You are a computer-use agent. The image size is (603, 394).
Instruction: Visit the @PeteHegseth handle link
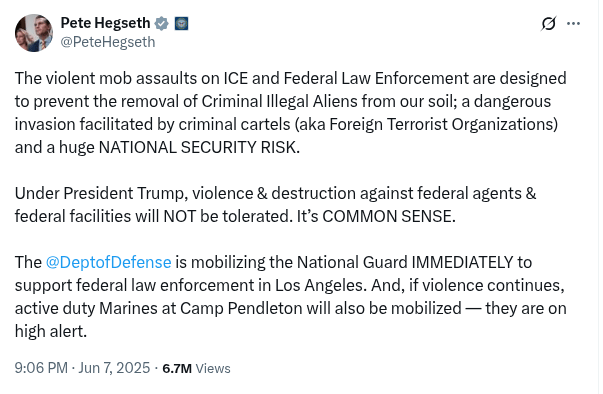click(108, 42)
